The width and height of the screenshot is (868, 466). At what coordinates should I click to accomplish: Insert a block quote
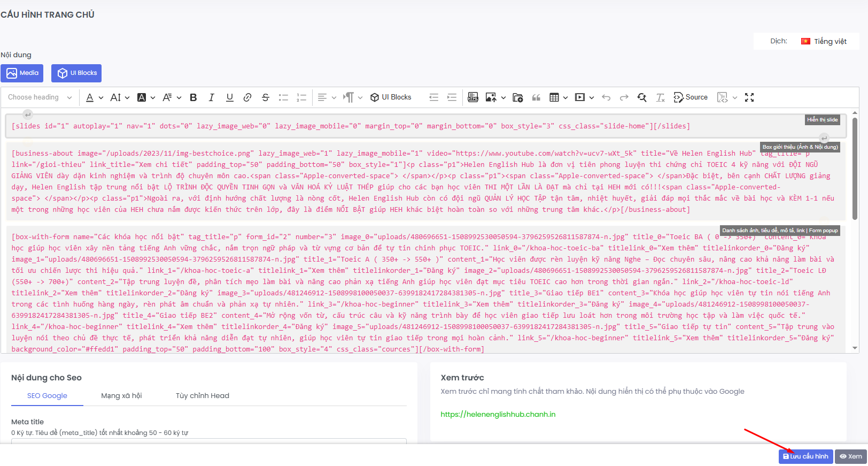(x=536, y=97)
